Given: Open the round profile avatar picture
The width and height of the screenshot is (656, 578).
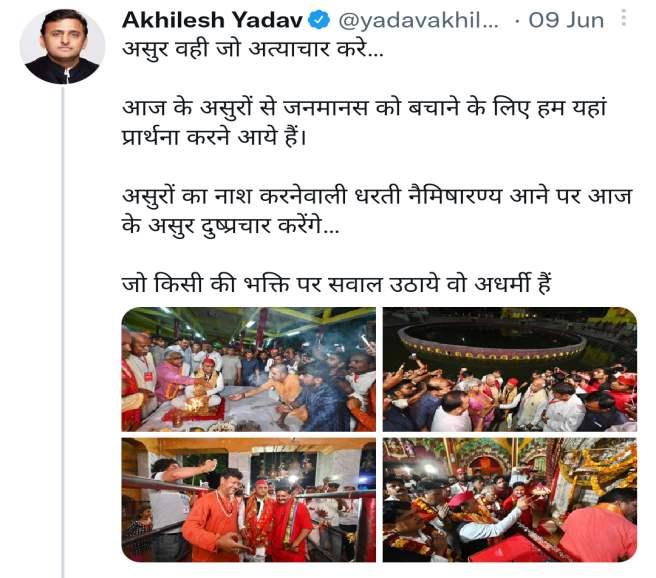Looking at the screenshot, I should click(x=62, y=46).
